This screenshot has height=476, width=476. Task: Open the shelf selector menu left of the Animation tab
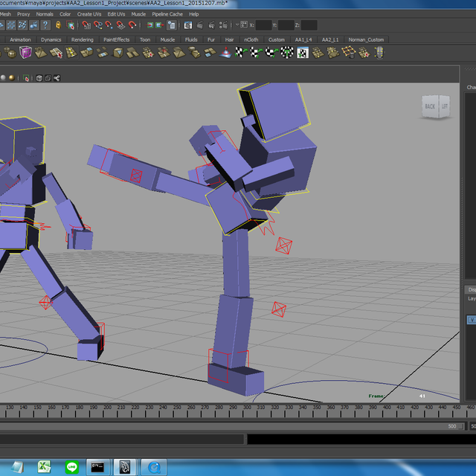(3, 39)
